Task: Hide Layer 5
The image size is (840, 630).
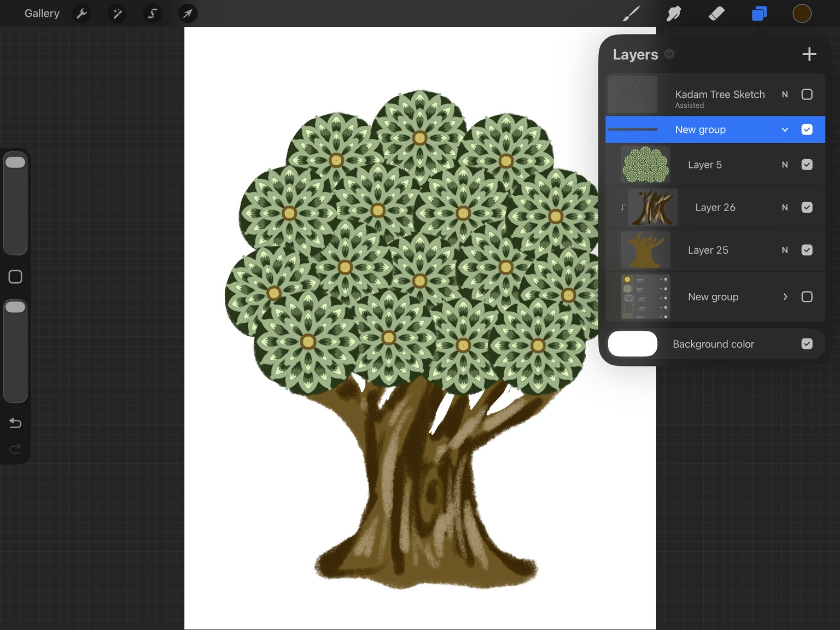Action: tap(807, 165)
